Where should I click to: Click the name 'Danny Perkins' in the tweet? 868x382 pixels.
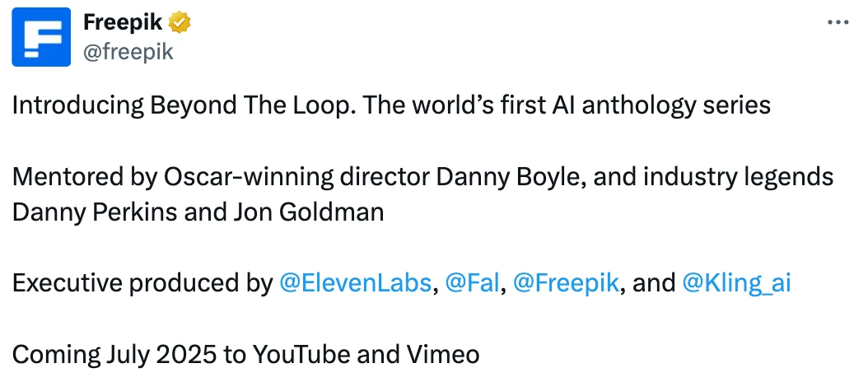tap(96, 212)
